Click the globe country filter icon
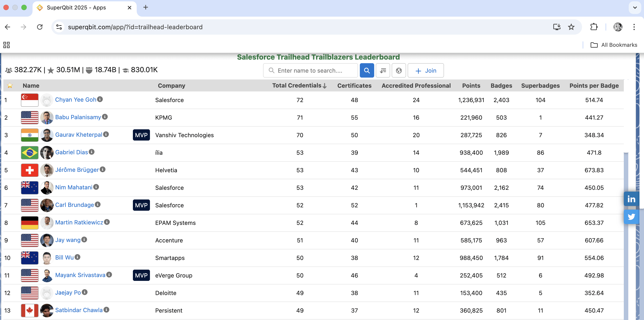 (x=399, y=71)
